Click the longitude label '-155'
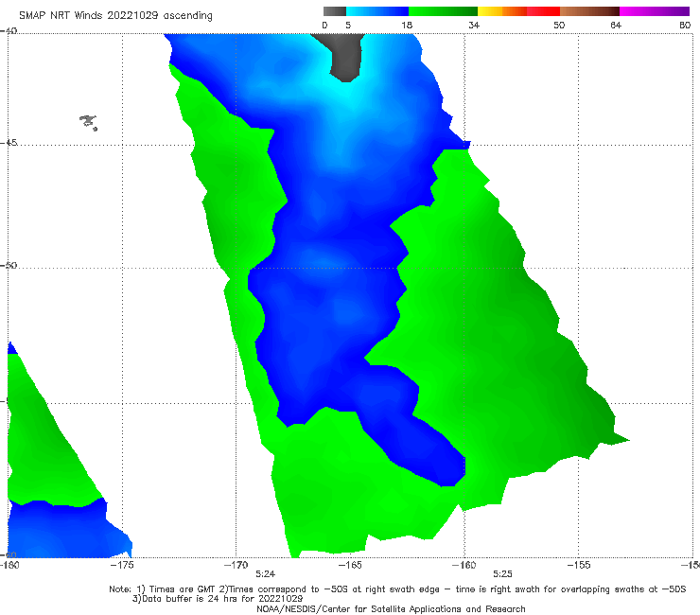The image size is (700, 615). tap(579, 565)
